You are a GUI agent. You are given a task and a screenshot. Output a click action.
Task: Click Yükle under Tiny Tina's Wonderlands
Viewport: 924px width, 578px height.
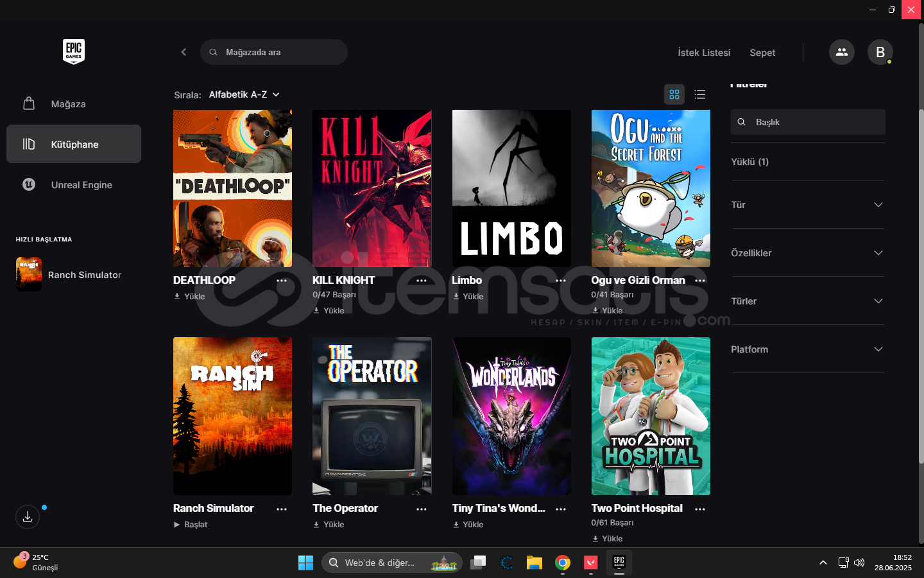468,525
